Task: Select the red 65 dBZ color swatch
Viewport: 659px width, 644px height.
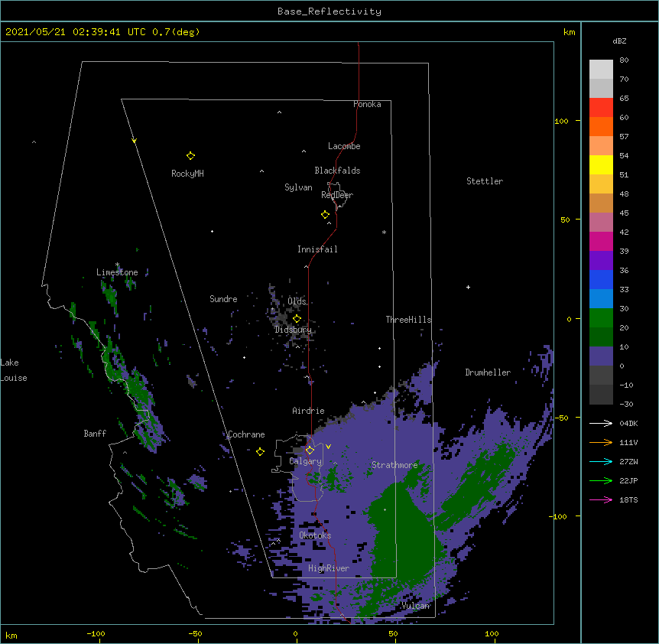Action: coord(601,107)
